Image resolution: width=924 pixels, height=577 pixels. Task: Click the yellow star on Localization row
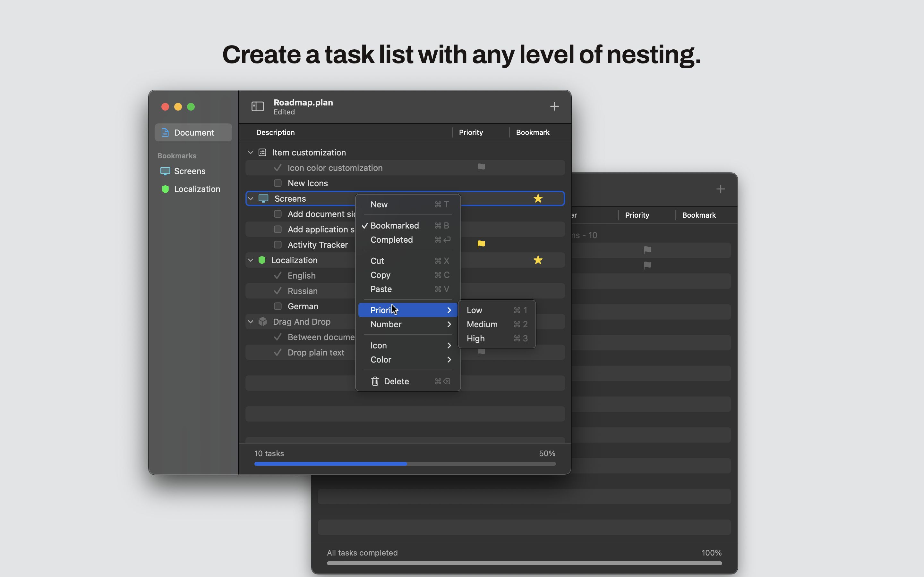[538, 260]
